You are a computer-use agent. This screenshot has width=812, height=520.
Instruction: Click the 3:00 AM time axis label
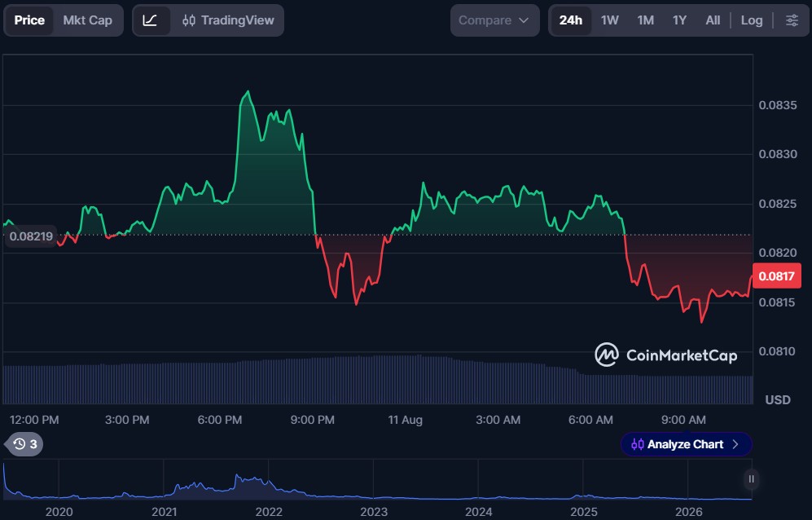coord(498,420)
